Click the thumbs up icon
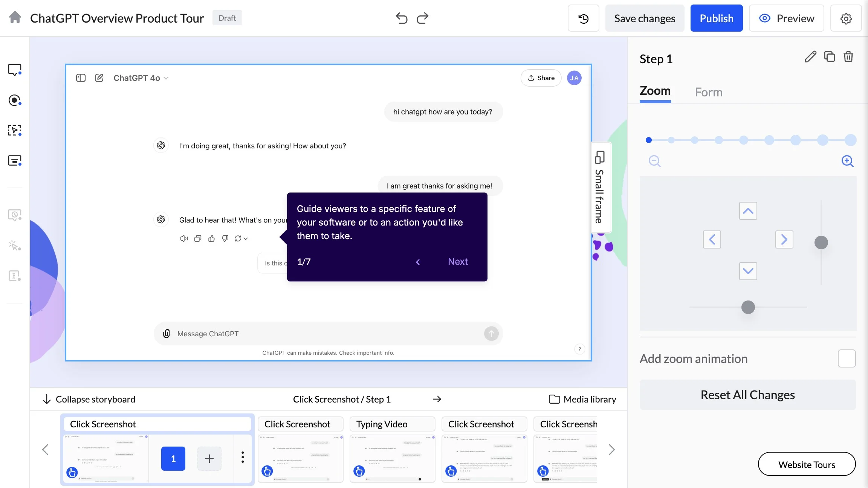Viewport: 868px width, 488px height. click(x=211, y=238)
